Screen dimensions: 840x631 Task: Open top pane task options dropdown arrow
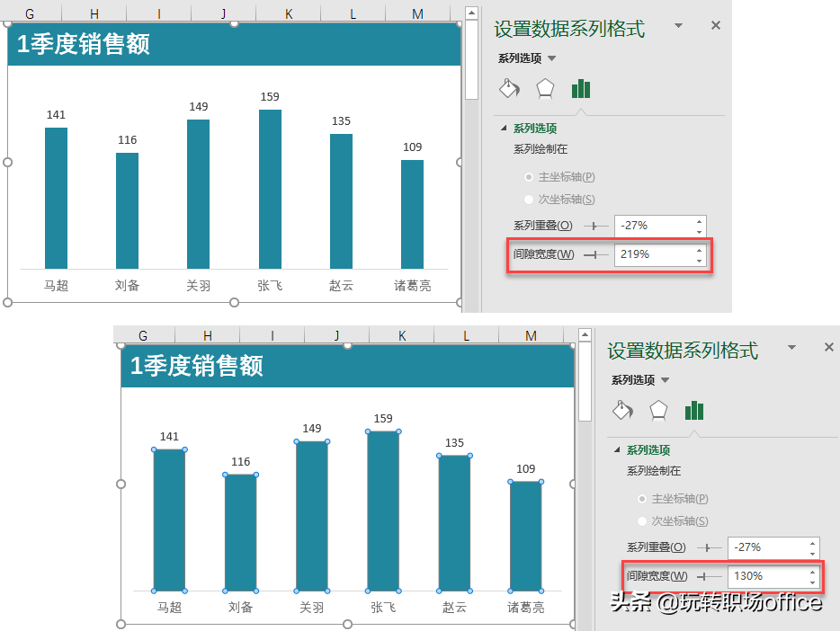(678, 26)
